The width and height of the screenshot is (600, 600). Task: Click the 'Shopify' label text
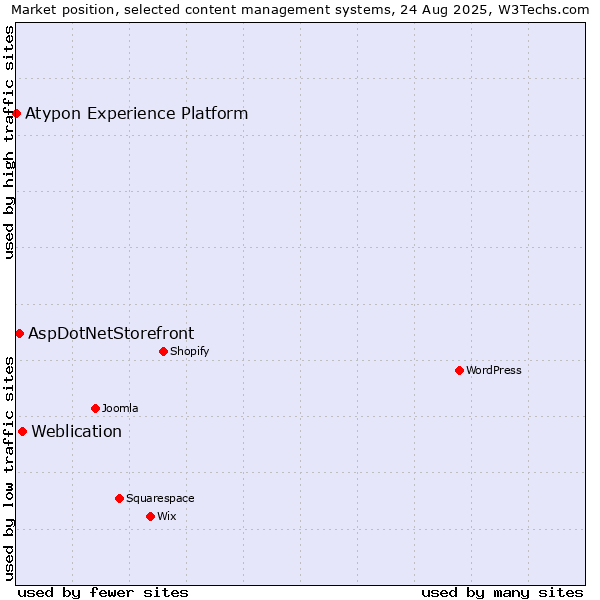(189, 351)
